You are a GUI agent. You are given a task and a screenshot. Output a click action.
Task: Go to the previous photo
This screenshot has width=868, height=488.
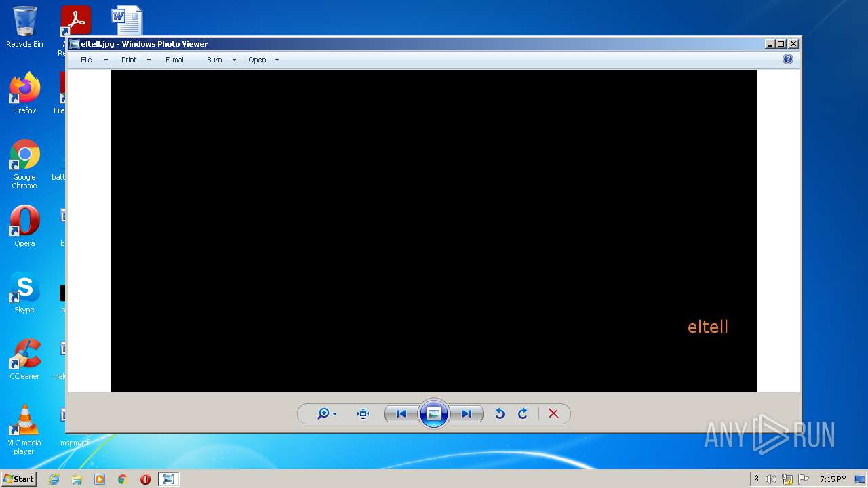[x=401, y=413]
